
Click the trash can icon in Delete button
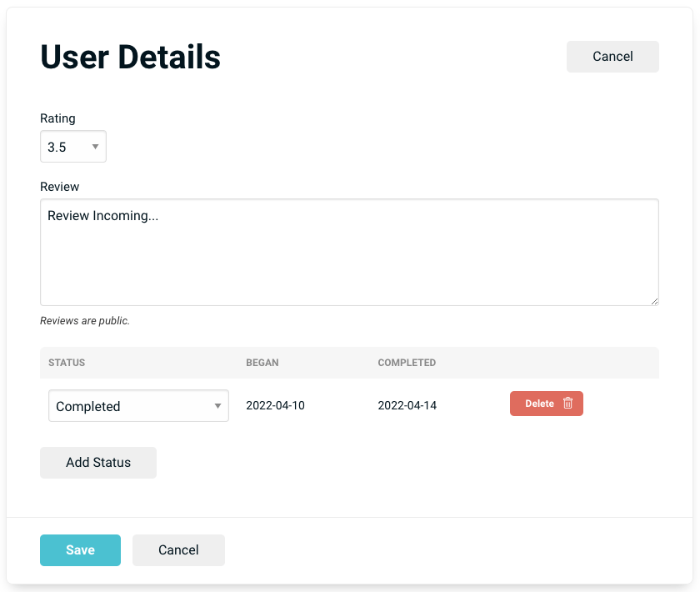coord(568,404)
